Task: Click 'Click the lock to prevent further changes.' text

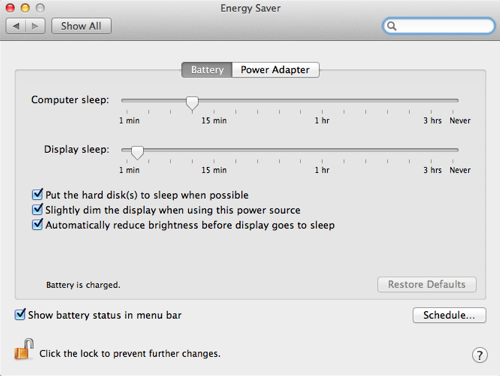Action: 130,353
